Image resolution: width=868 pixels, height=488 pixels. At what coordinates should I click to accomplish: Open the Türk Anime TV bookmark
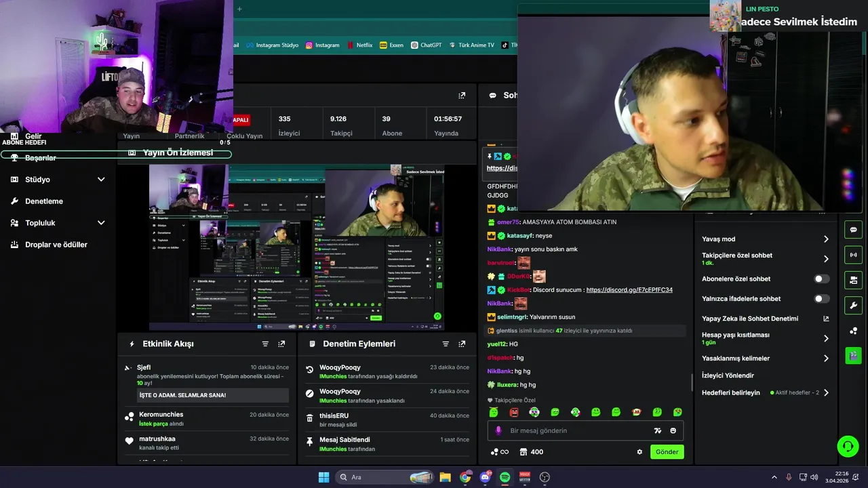tap(471, 45)
